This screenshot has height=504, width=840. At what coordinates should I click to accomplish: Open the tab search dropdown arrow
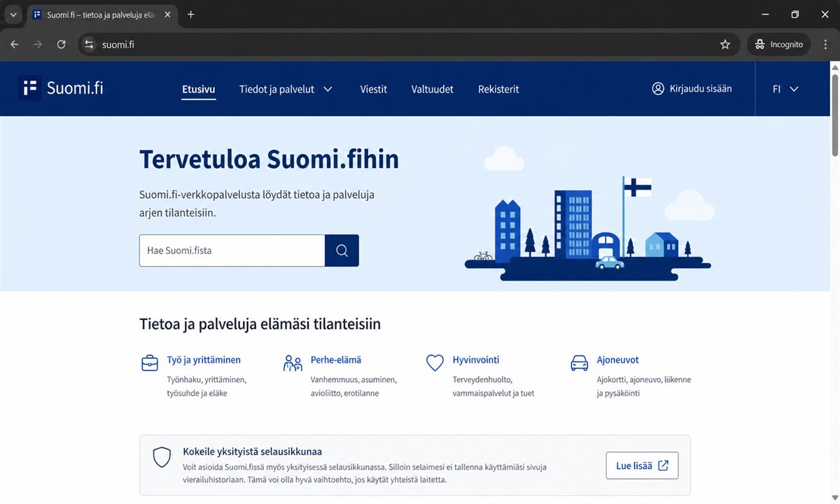13,15
